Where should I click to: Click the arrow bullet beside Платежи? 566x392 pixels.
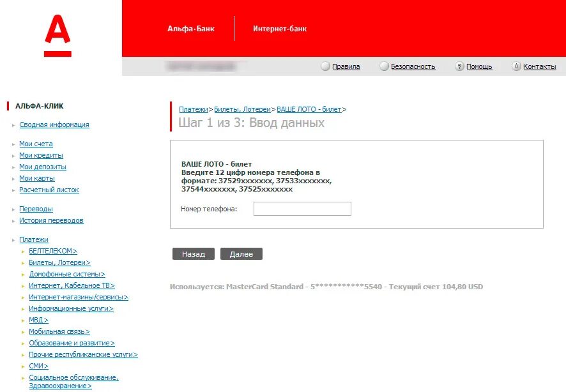click(x=13, y=241)
